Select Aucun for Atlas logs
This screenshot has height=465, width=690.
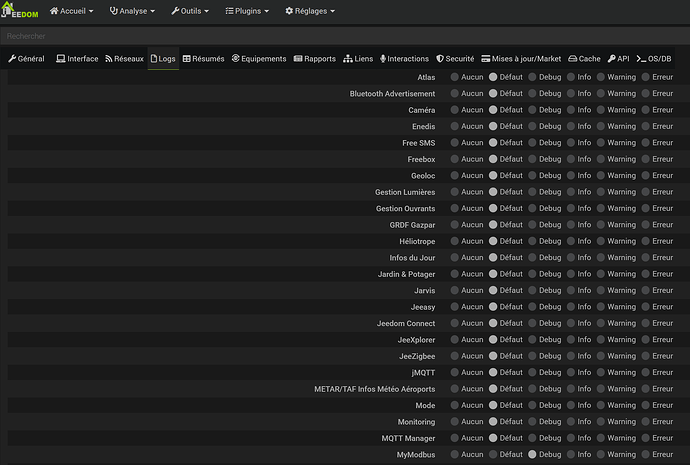(455, 77)
